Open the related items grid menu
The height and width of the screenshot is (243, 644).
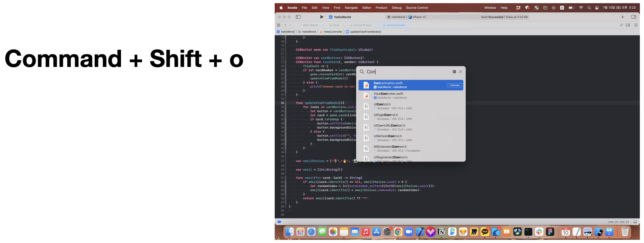coord(278,25)
